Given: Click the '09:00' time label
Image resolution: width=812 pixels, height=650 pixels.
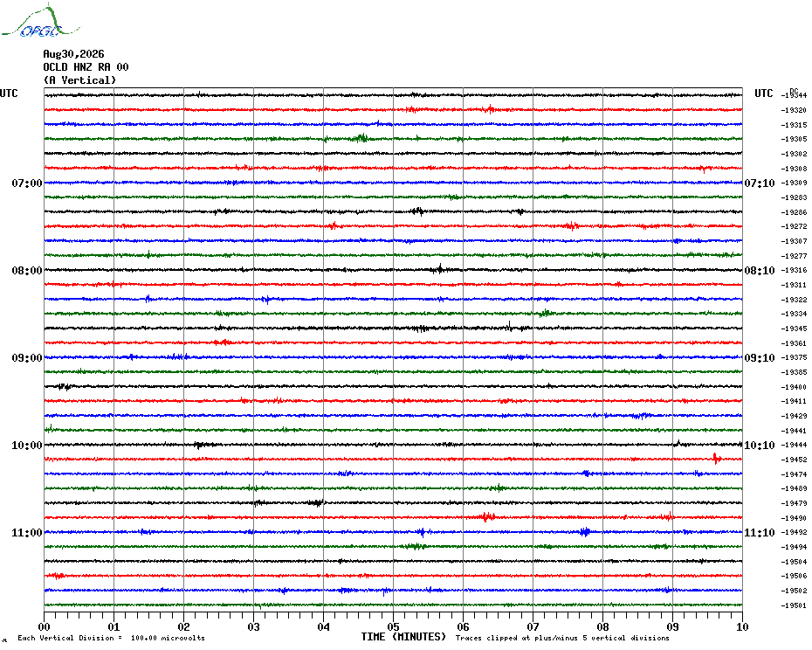Looking at the screenshot, I should (x=27, y=358).
